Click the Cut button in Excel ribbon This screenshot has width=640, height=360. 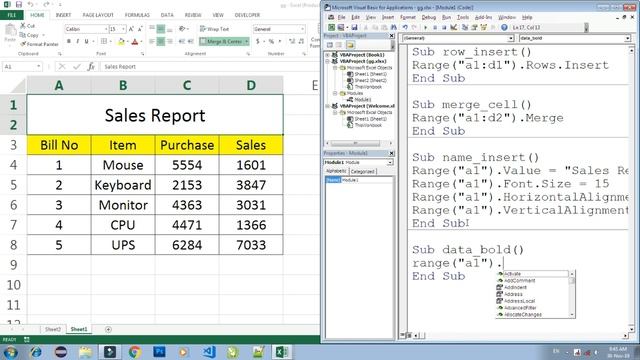tap(27, 26)
